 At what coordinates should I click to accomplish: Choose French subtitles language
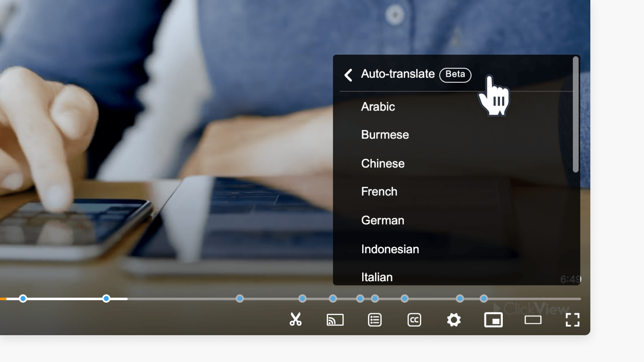(456, 192)
